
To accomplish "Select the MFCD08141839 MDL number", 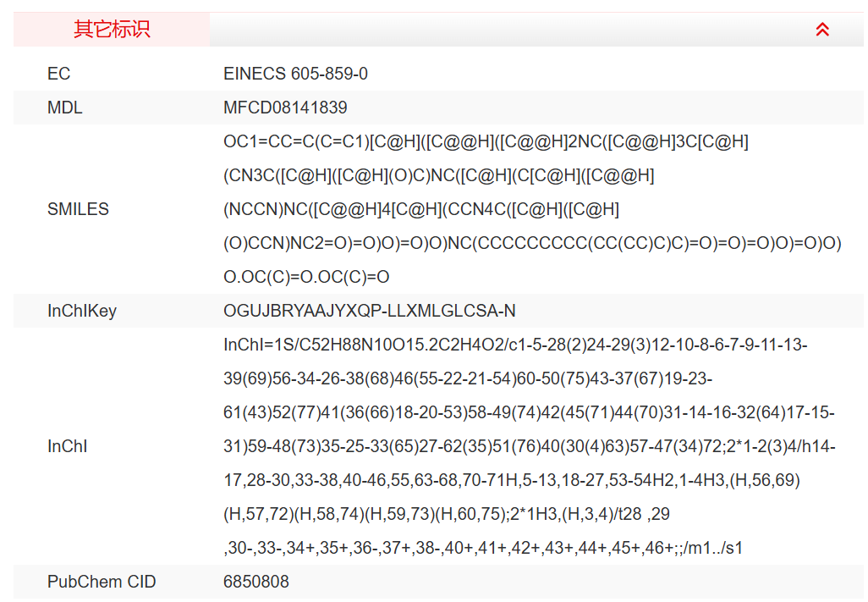I will point(285,108).
